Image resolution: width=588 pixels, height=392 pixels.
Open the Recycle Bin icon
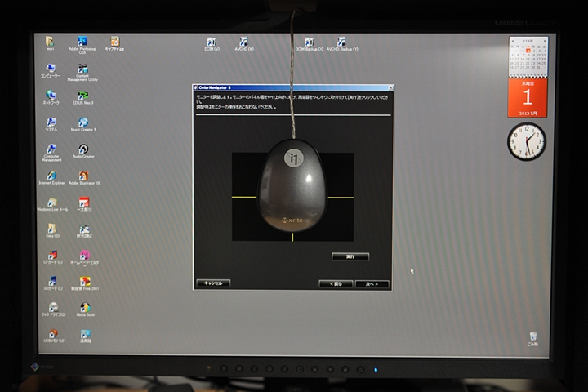point(532,336)
